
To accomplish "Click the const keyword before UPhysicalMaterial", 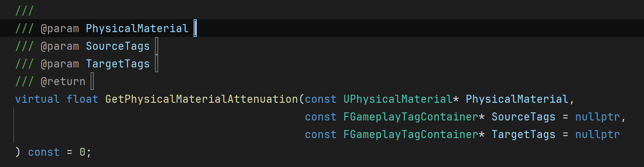I will point(320,99).
